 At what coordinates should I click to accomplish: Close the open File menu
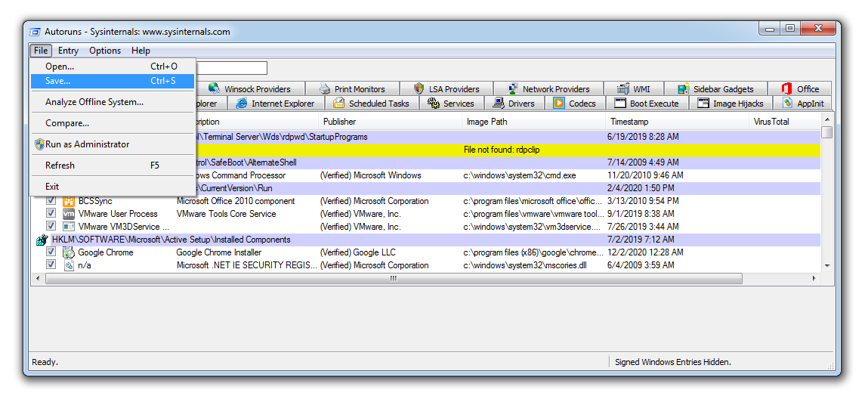point(41,51)
